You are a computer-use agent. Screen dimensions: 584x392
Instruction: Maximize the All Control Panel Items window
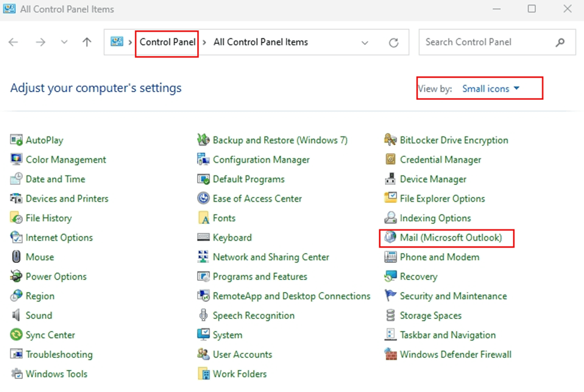[x=532, y=9]
